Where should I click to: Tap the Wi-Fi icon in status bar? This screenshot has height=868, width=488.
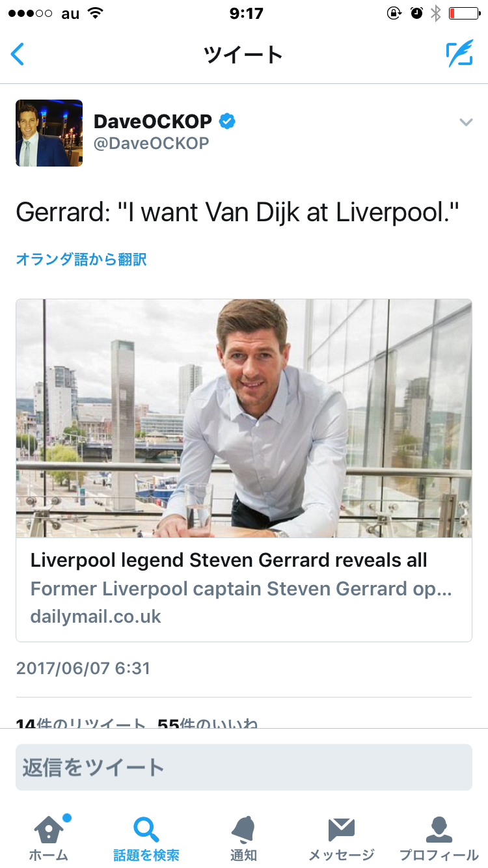(x=96, y=13)
